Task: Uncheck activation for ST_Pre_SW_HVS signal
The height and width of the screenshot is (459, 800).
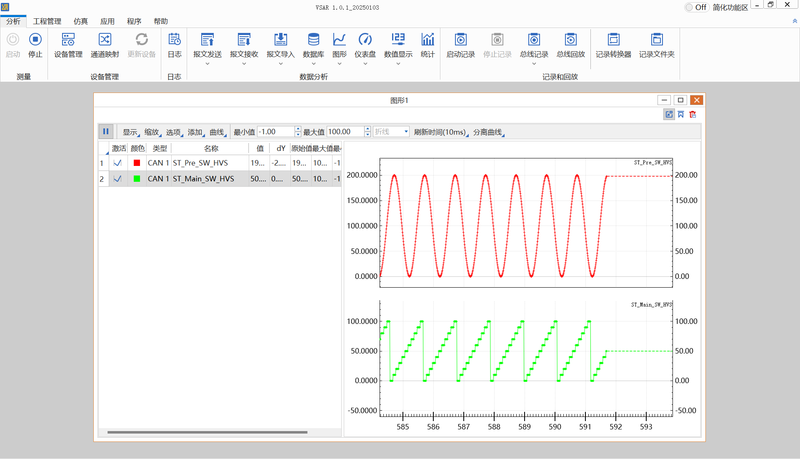Action: click(x=118, y=163)
